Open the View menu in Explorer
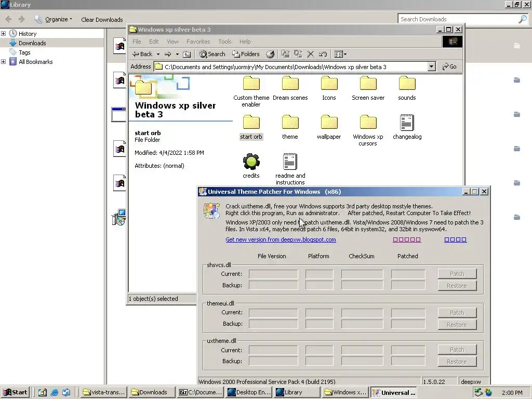Viewport: 532px width, 399px height. [x=172, y=42]
